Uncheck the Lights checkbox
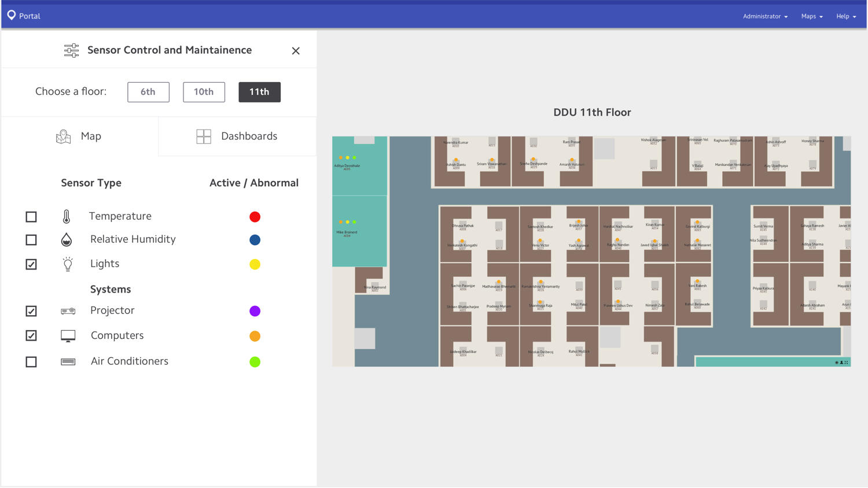Screen dimensions: 868x488 (31, 264)
